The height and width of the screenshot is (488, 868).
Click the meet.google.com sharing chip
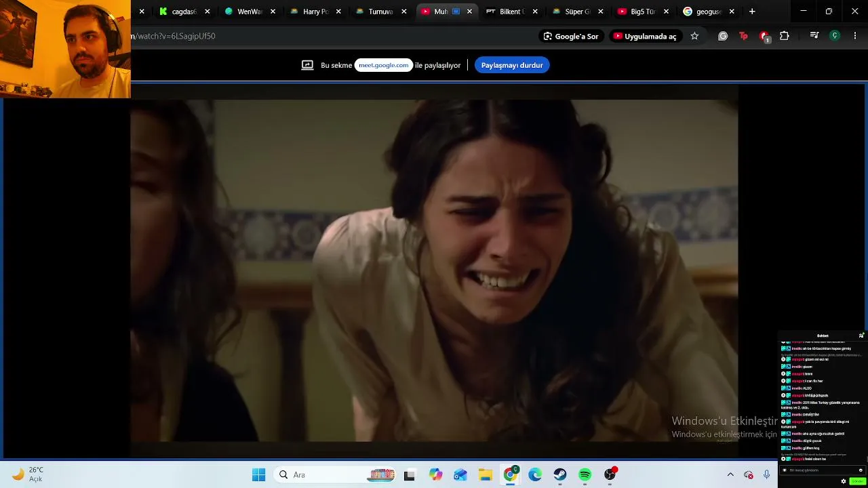click(384, 65)
